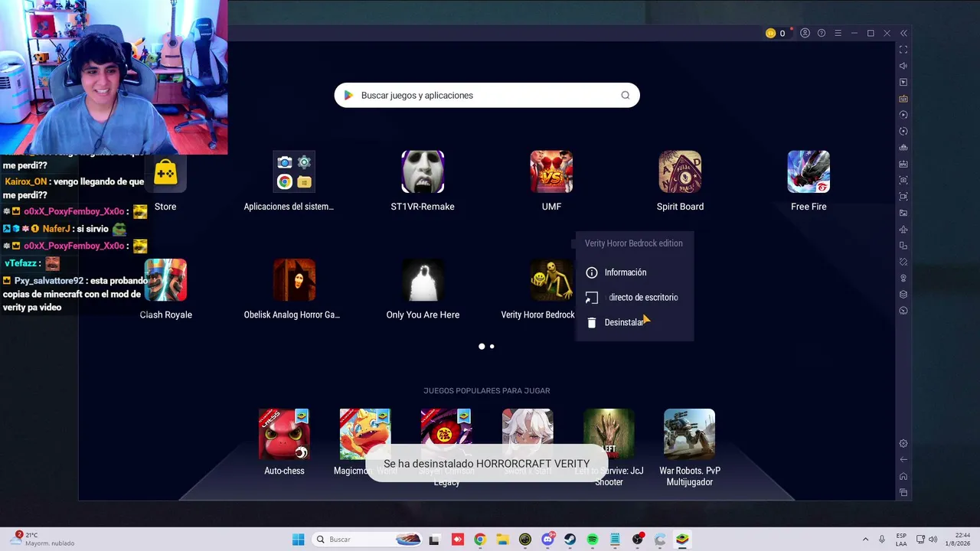980x551 pixels.
Task: Click the Android back arrow in sidebar
Action: pos(903,460)
